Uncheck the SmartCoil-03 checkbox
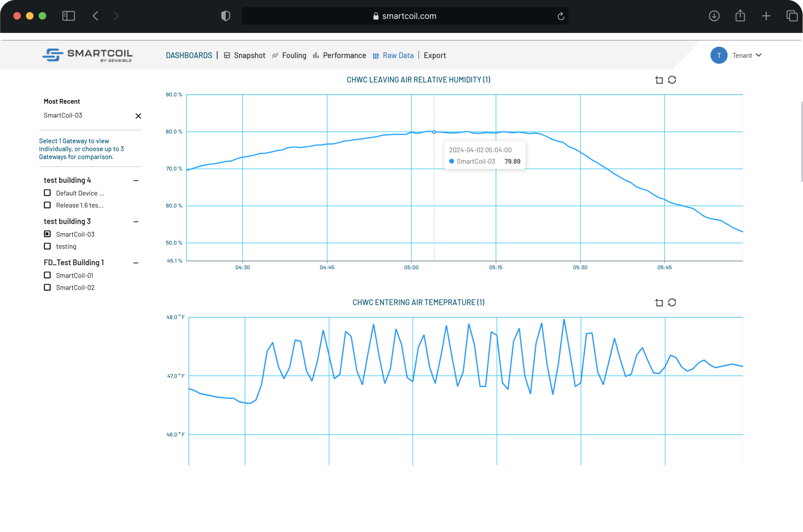803x532 pixels. pos(47,234)
